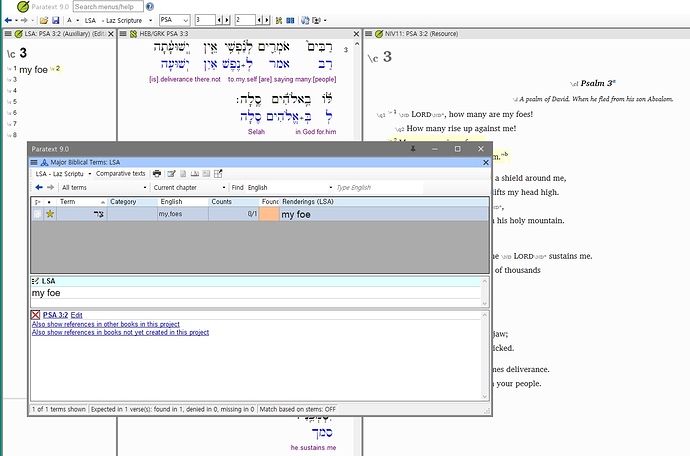Increment the chapter number with right arrow

tap(227, 20)
